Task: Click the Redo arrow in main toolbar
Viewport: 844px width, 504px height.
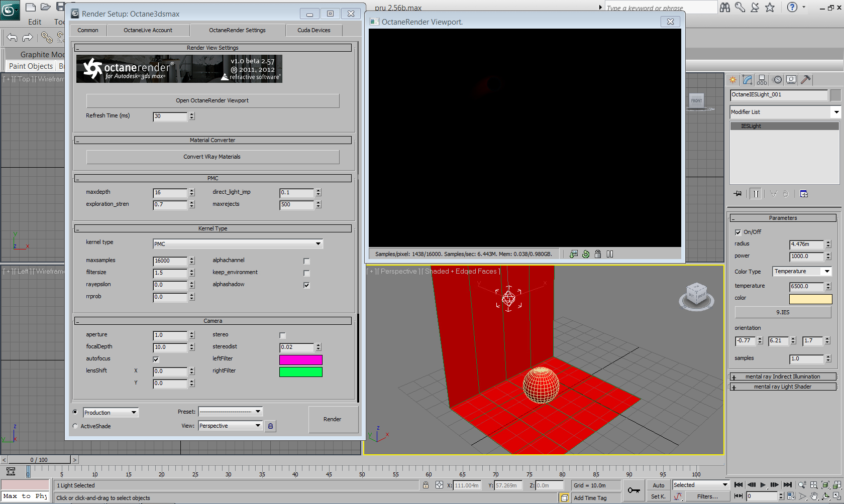Action: pyautogui.click(x=28, y=38)
